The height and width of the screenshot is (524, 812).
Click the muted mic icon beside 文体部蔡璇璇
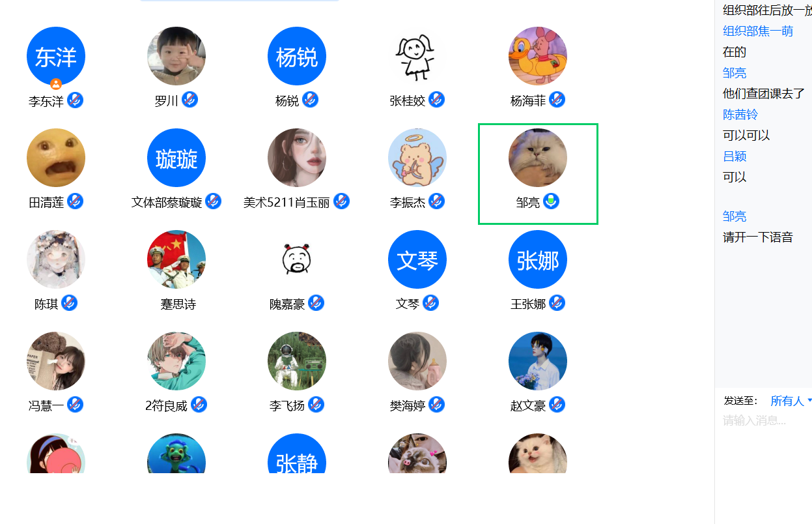[213, 201]
